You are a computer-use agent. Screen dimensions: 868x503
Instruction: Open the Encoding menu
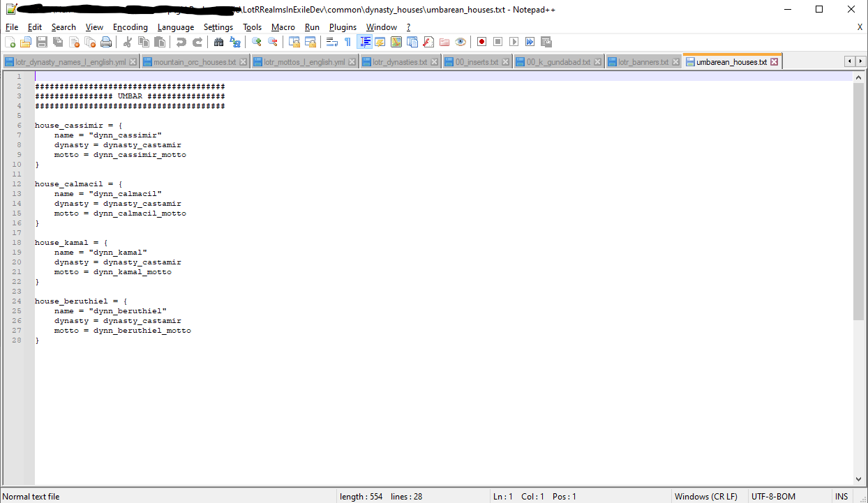pyautogui.click(x=130, y=27)
